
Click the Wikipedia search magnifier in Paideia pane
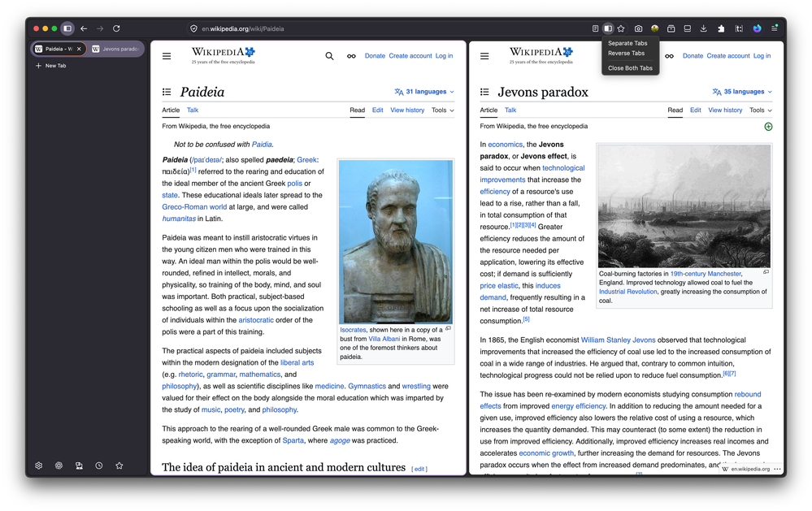(x=329, y=56)
